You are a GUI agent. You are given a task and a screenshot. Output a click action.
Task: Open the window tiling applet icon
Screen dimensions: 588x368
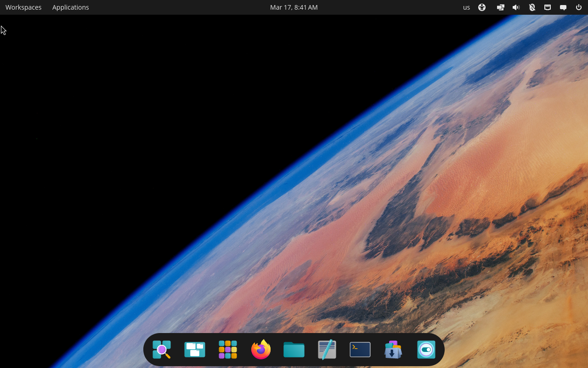pyautogui.click(x=501, y=7)
